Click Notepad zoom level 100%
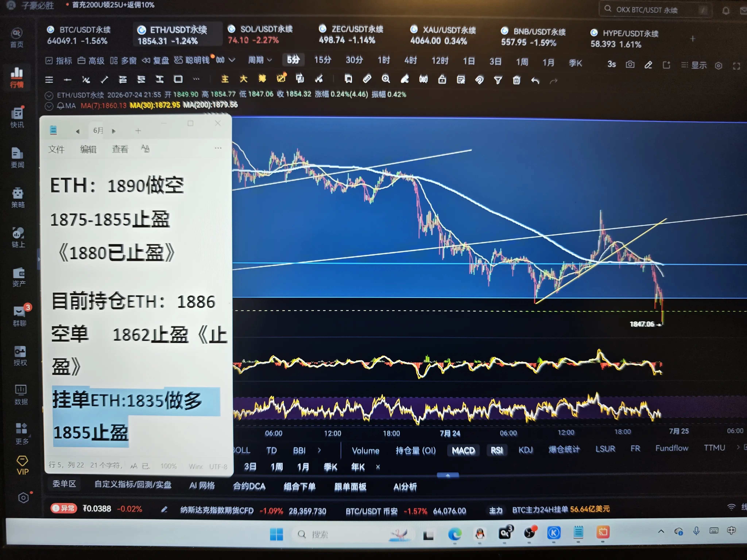Screen dimensions: 747x560 click(169, 466)
